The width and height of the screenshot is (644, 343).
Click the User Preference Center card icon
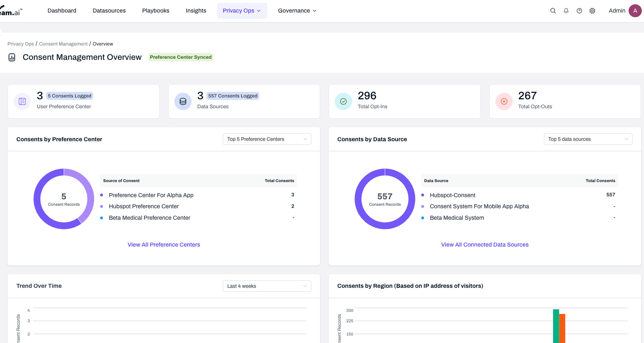(22, 101)
